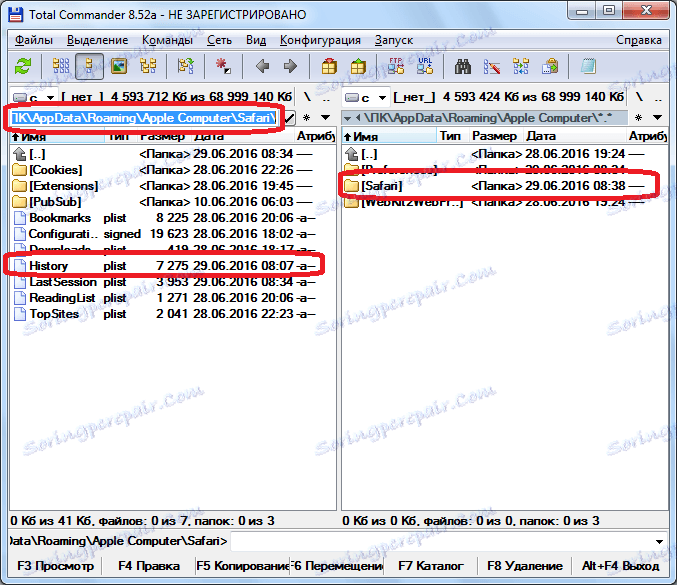
Task: Go to root in left panel backslash button
Action: click(307, 97)
